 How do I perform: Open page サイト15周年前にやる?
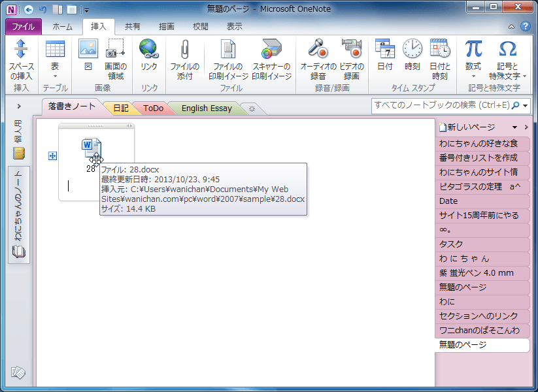tap(482, 216)
